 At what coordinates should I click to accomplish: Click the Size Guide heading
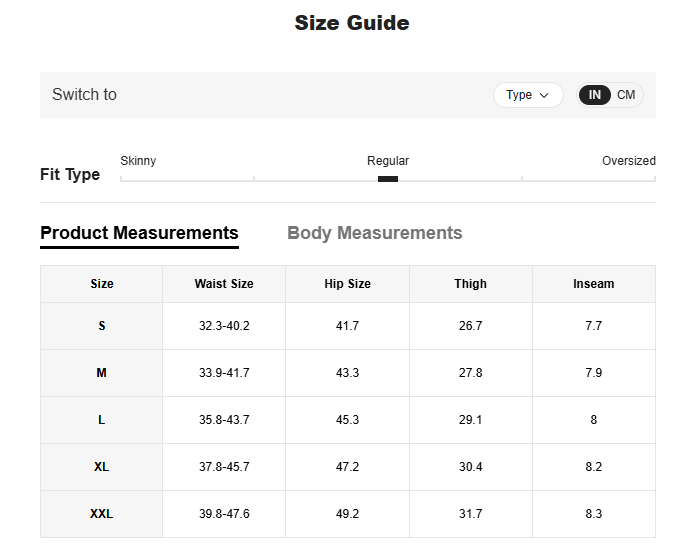351,23
